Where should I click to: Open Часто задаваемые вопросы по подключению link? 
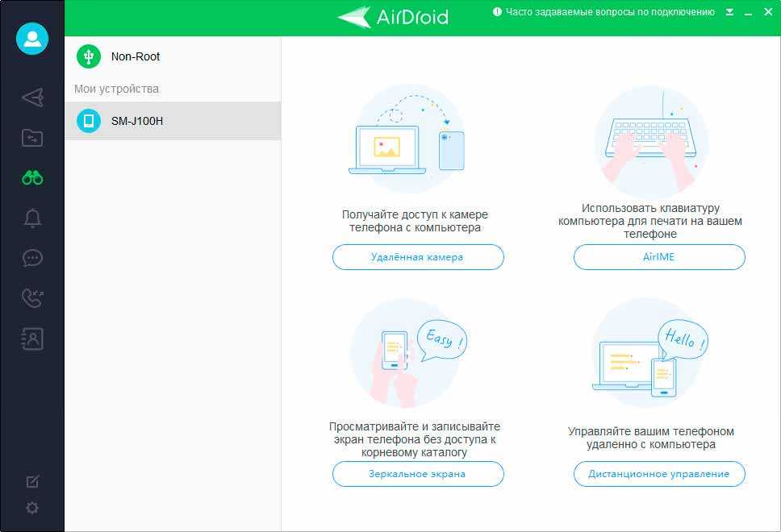pyautogui.click(x=610, y=12)
